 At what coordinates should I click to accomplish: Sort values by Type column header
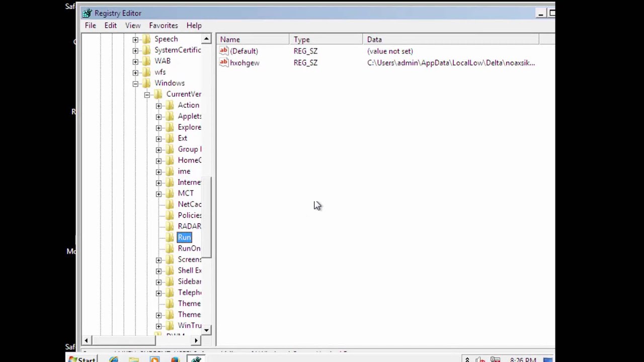tap(326, 39)
